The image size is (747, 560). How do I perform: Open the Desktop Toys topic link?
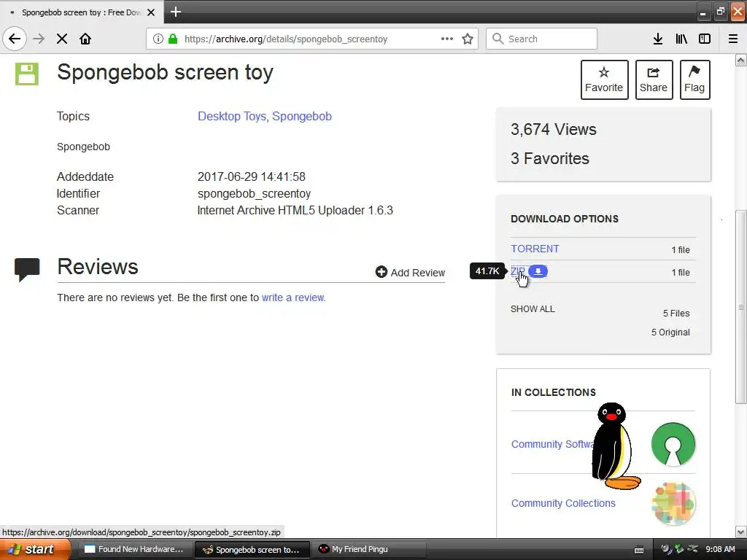tap(231, 116)
